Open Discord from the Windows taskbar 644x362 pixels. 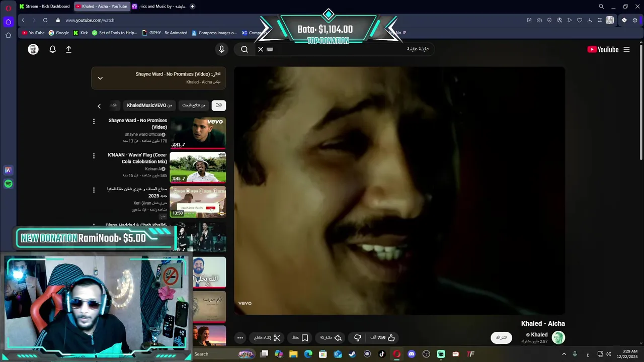click(x=412, y=354)
